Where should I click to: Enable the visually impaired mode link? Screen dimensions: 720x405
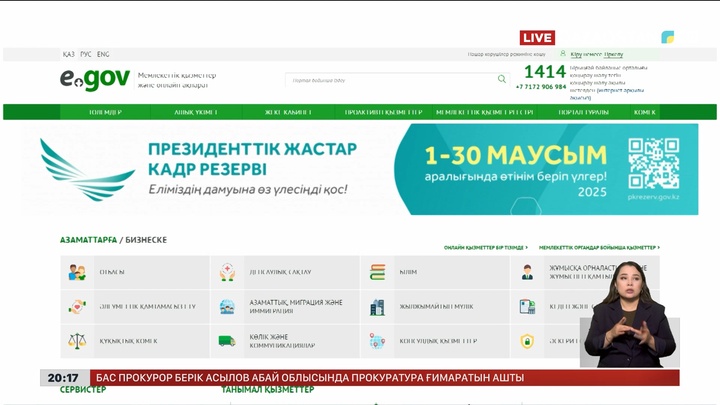[x=506, y=54]
